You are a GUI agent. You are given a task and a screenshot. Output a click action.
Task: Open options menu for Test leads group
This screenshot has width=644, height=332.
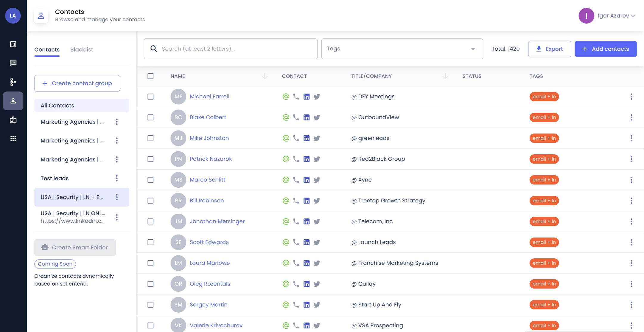click(117, 178)
